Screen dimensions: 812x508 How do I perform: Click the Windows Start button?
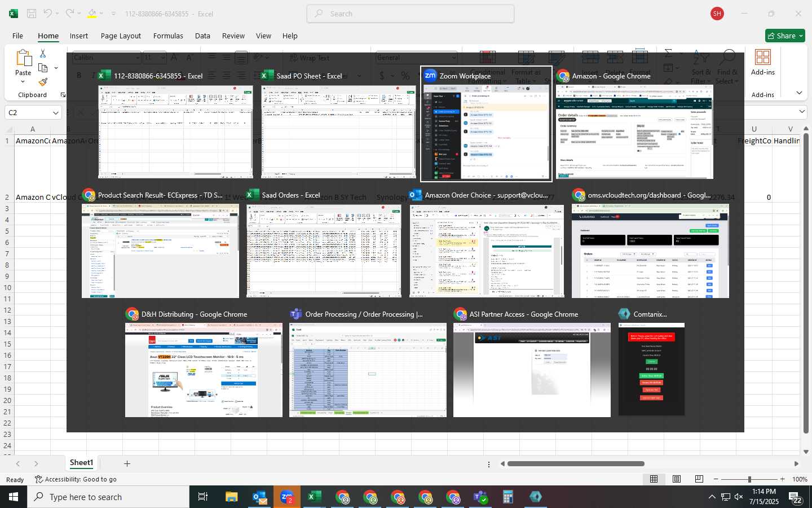(x=14, y=497)
